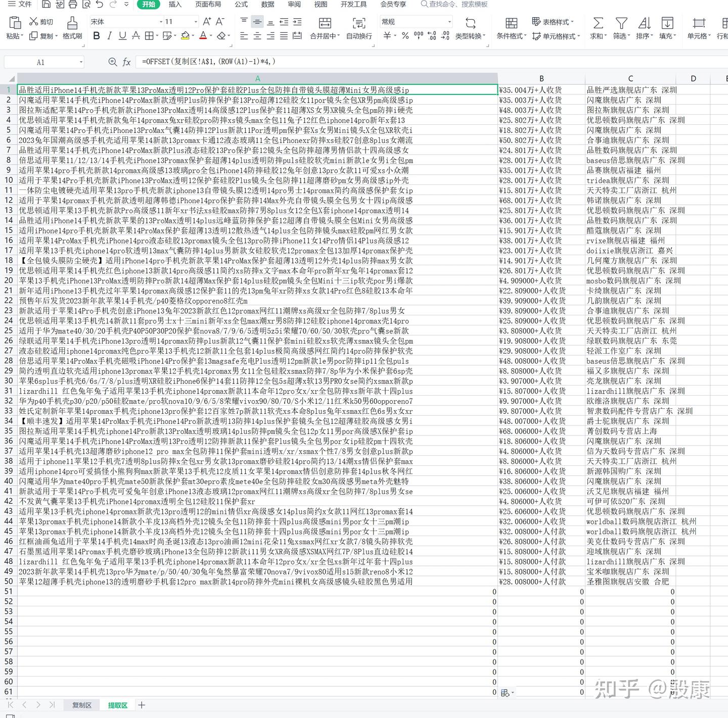This screenshot has width=728, height=718.
Task: Cut selection with the scissors icon
Action: (34, 21)
